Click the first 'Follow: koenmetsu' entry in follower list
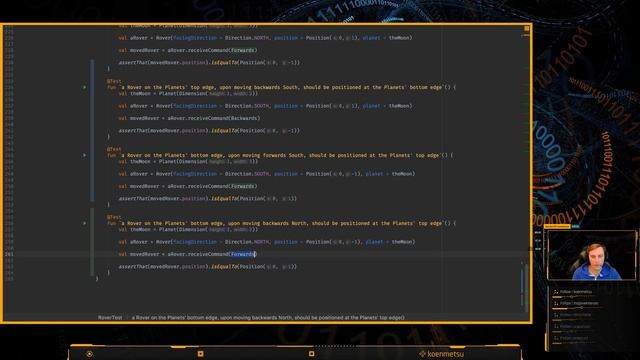 click(x=576, y=292)
